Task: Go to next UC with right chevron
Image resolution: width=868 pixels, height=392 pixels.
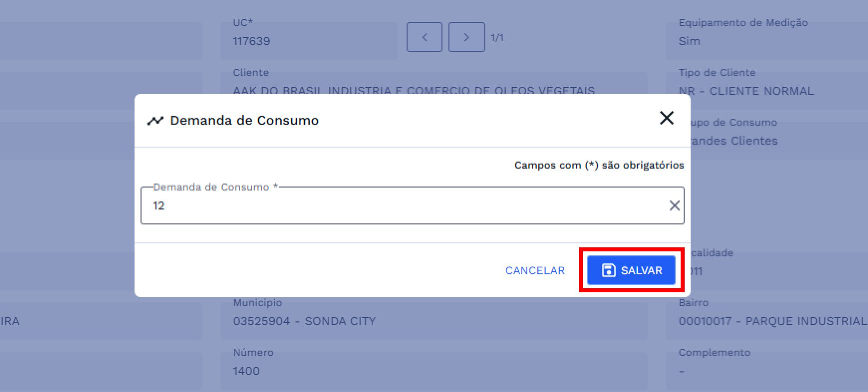Action: 466,37
